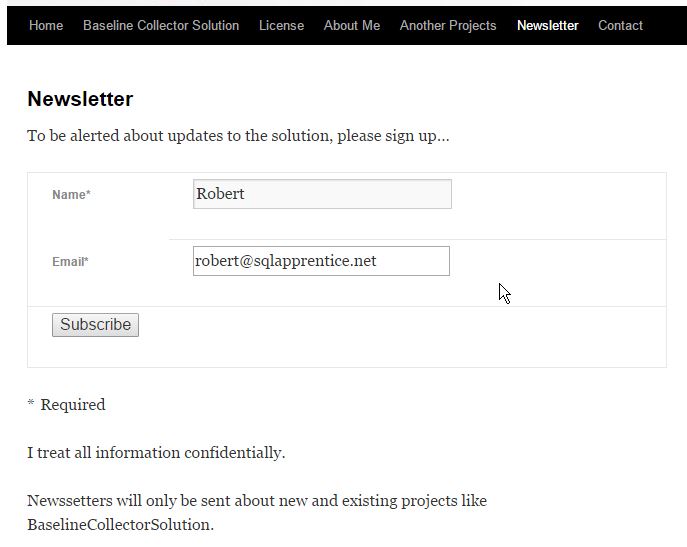Click the "I treat all information confidentially" sentence
Viewport: 687px width, 547px height.
click(x=156, y=453)
